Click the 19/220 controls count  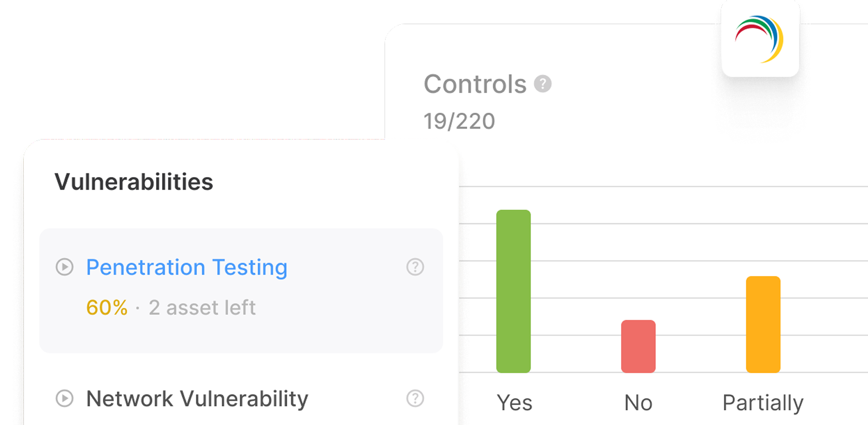[x=459, y=121]
